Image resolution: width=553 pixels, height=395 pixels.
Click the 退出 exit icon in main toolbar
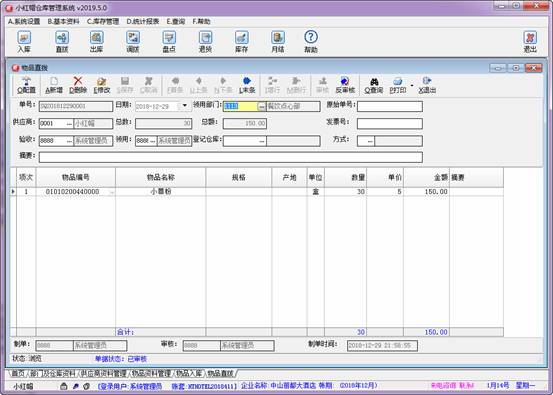click(530, 42)
